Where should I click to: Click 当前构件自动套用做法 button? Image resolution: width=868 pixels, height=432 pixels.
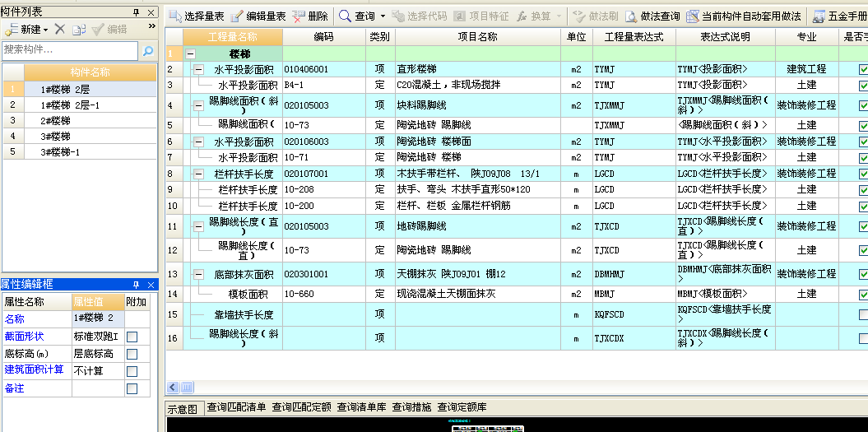coord(744,16)
